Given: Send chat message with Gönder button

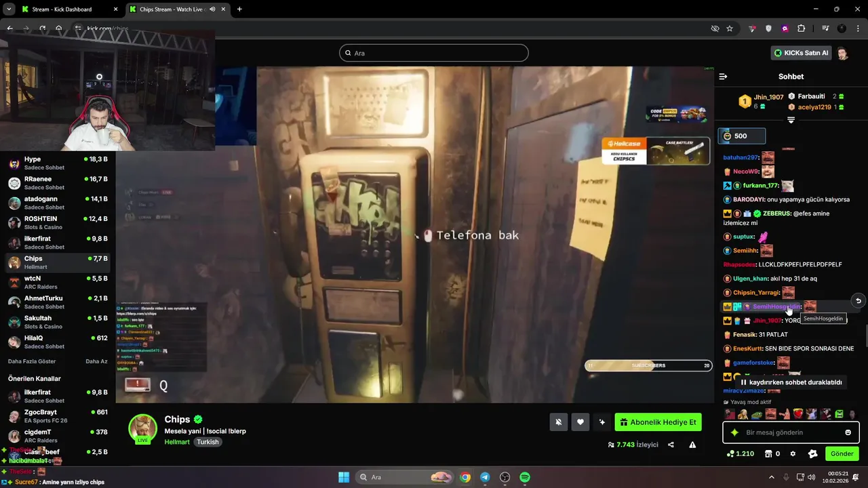Looking at the screenshot, I should pyautogui.click(x=842, y=453).
